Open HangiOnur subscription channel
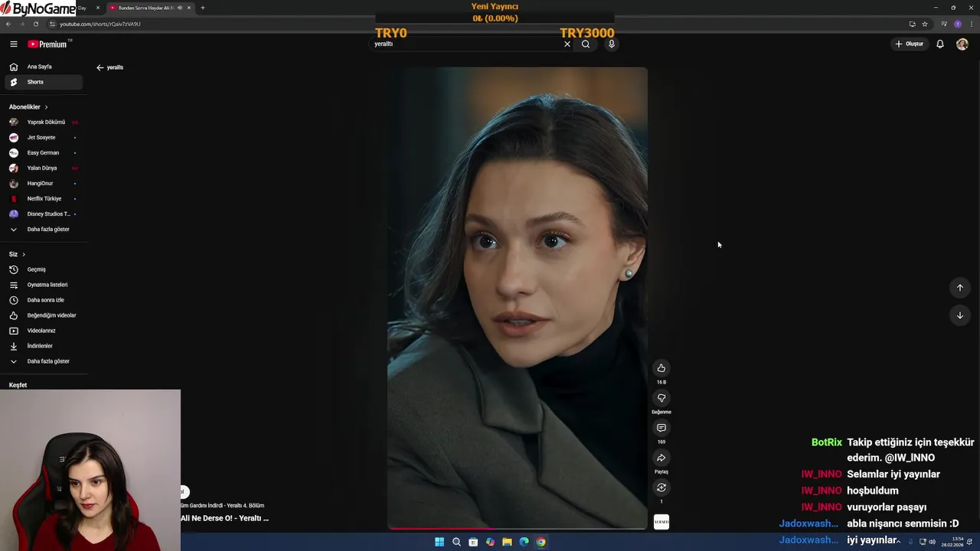This screenshot has height=551, width=980. point(44,183)
